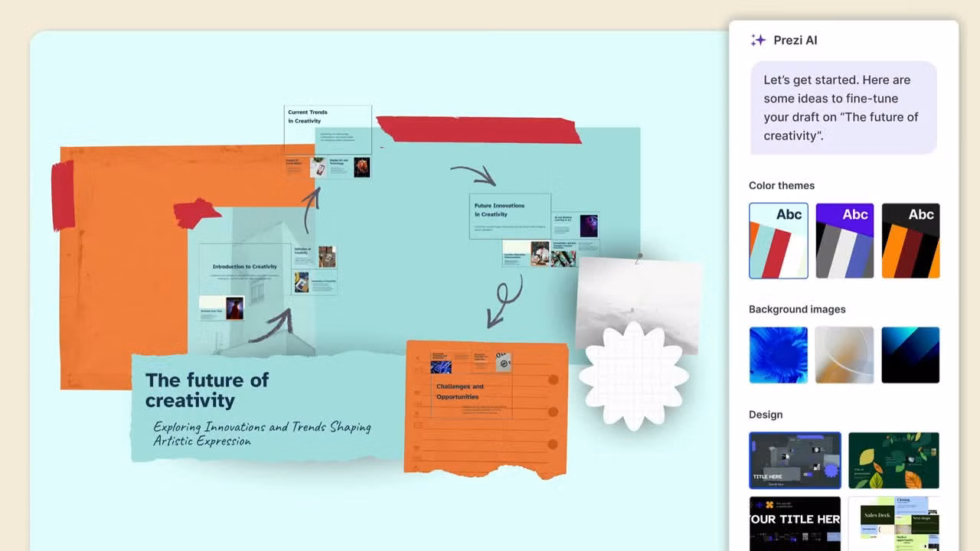The image size is (980, 551).
Task: Select the gray 'TITLE HERE' design template
Action: pos(795,460)
